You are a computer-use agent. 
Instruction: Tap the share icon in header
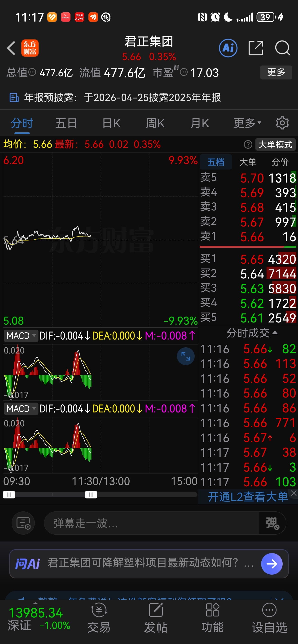pos(256,48)
